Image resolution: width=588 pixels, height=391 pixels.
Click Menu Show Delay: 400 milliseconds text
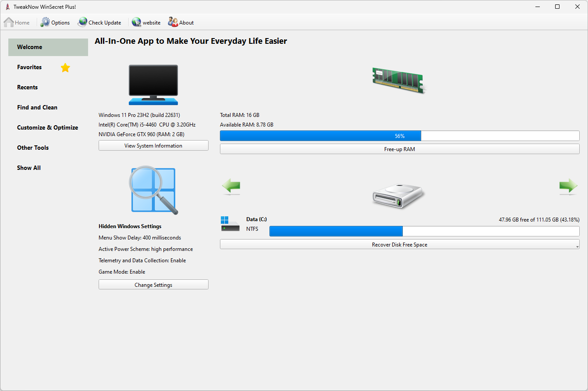[x=140, y=238]
